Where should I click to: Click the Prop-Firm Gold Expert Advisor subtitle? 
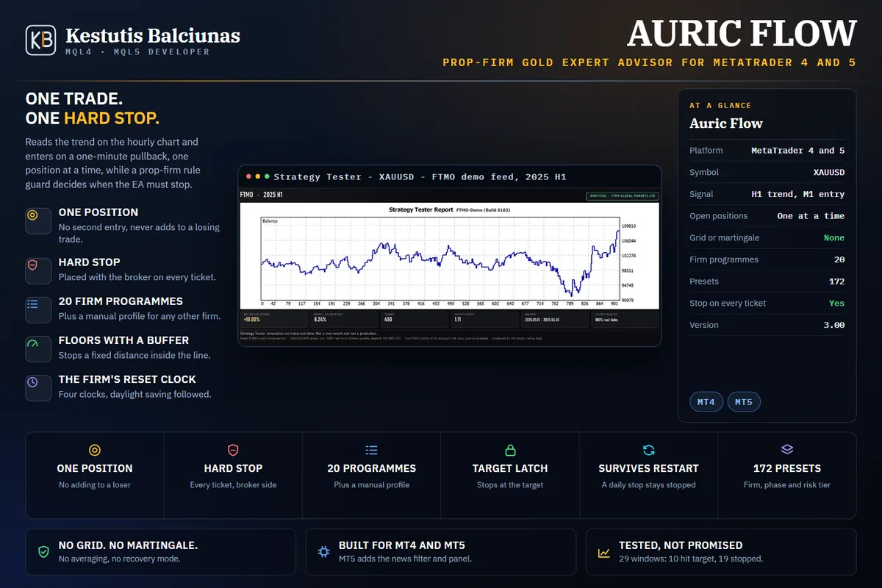tap(649, 62)
